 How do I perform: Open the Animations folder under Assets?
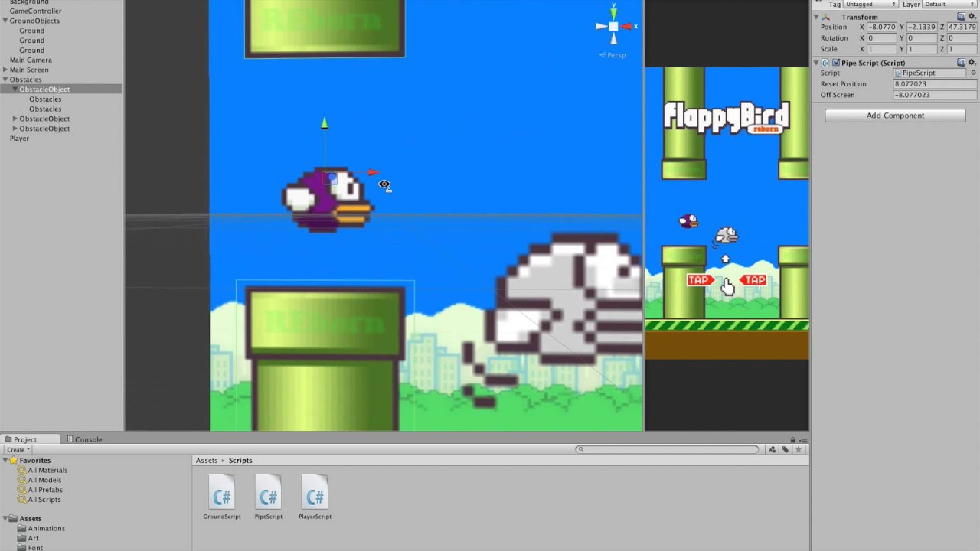(x=46, y=529)
